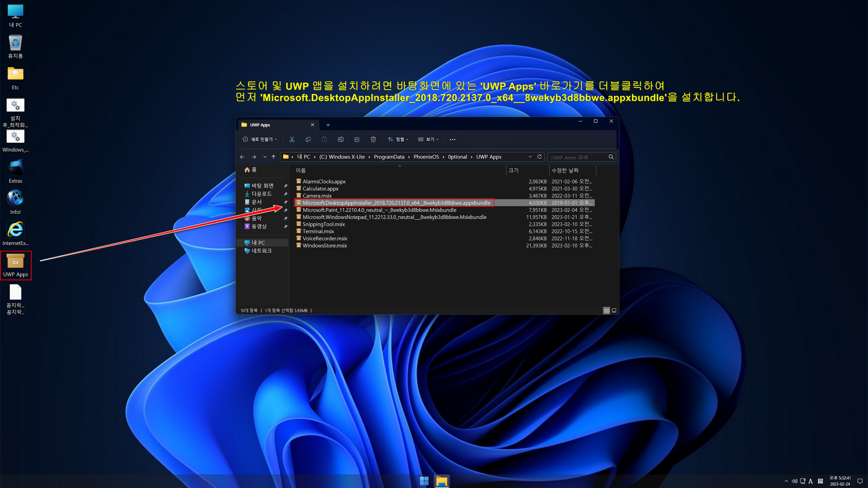Image resolution: width=868 pixels, height=488 pixels.
Task: Select the Windows_ settings file desktop icon
Action: 15,141
